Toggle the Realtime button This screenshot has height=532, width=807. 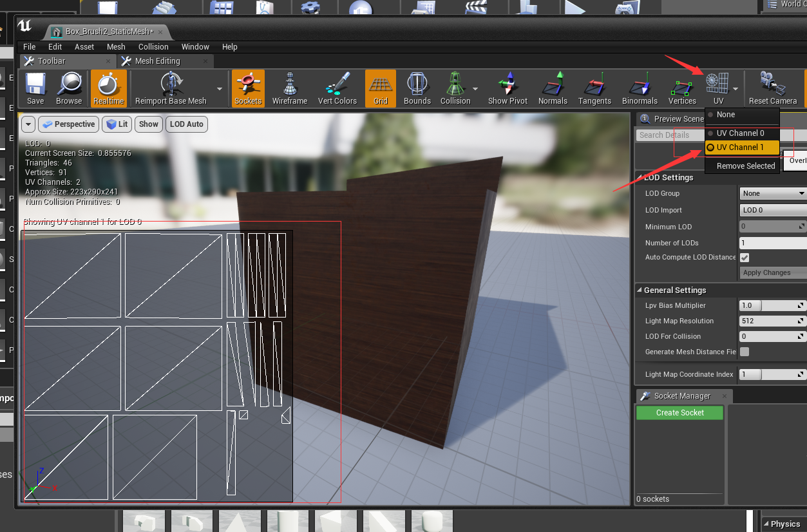tap(108, 88)
